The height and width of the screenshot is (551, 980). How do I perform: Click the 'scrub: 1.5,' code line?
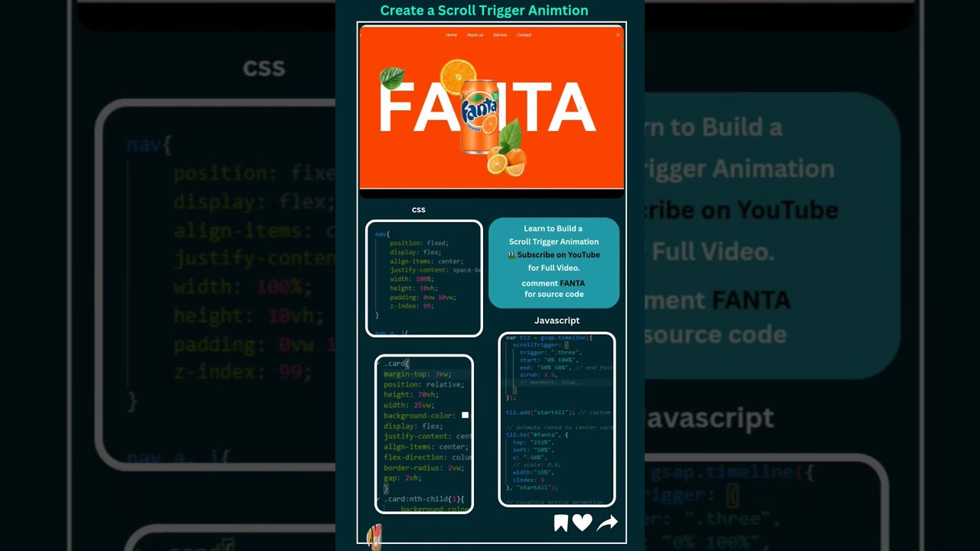[x=538, y=375]
